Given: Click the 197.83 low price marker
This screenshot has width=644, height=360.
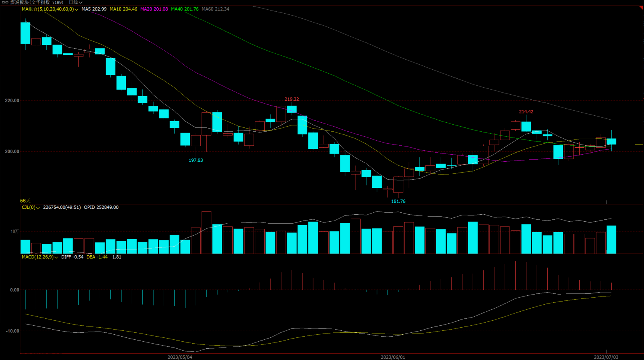Looking at the screenshot, I should click(x=196, y=160).
